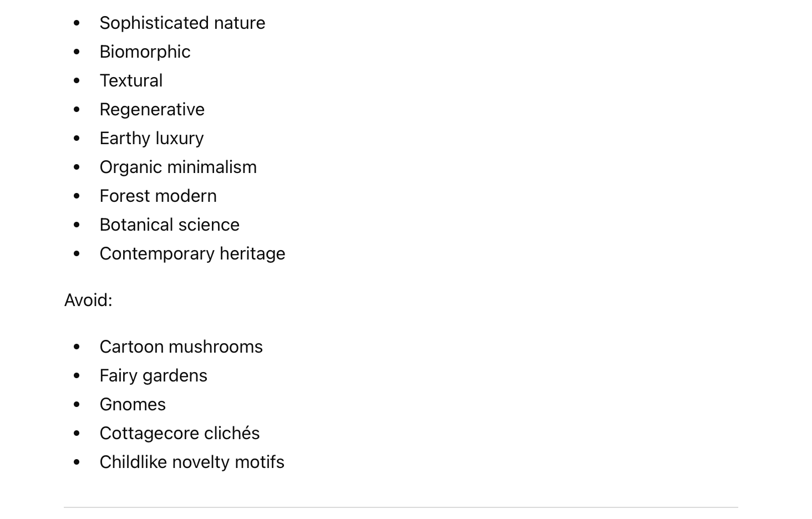Viewport: 812px width, 519px height.
Task: Click the 'Fairy gardens' entry
Action: click(x=153, y=375)
